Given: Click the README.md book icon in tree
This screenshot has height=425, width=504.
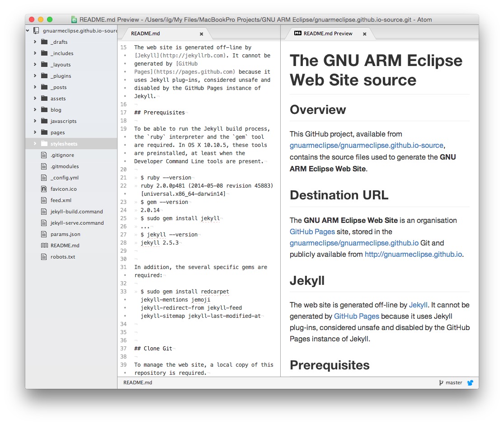Looking at the screenshot, I should (x=44, y=246).
